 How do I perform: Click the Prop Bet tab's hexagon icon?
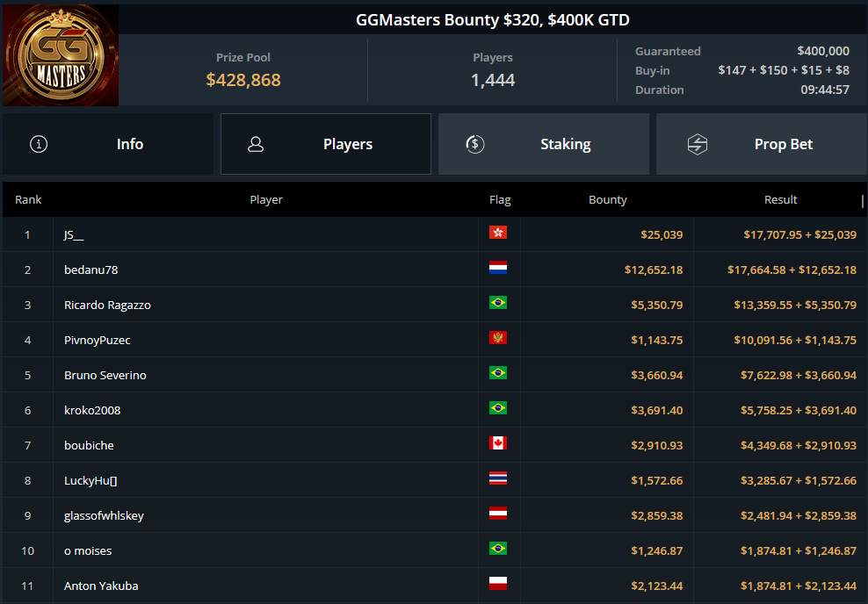coord(697,144)
